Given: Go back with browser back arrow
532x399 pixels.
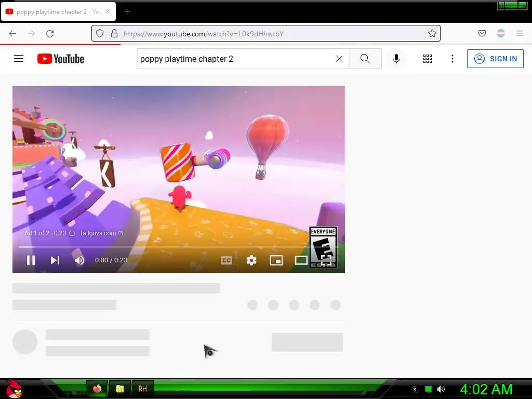Looking at the screenshot, I should [12, 33].
